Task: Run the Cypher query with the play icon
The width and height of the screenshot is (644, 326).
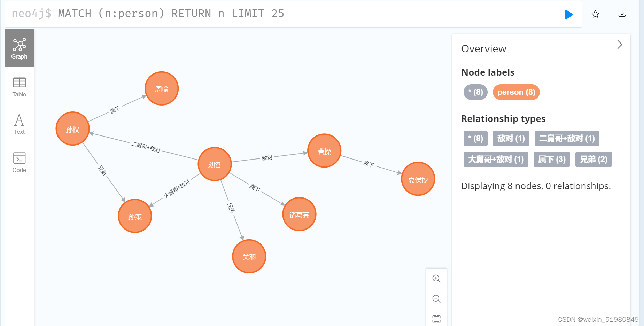Action: pos(568,14)
